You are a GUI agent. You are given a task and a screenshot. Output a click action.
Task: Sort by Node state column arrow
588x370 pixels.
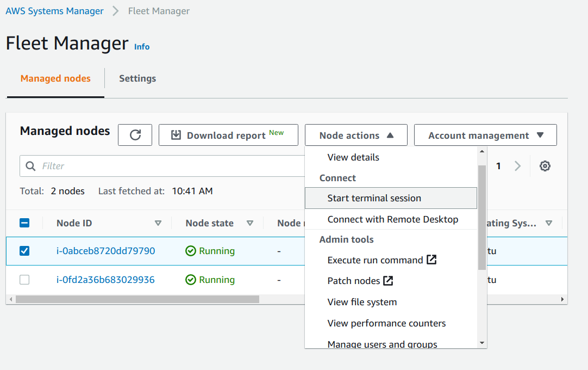pos(250,223)
